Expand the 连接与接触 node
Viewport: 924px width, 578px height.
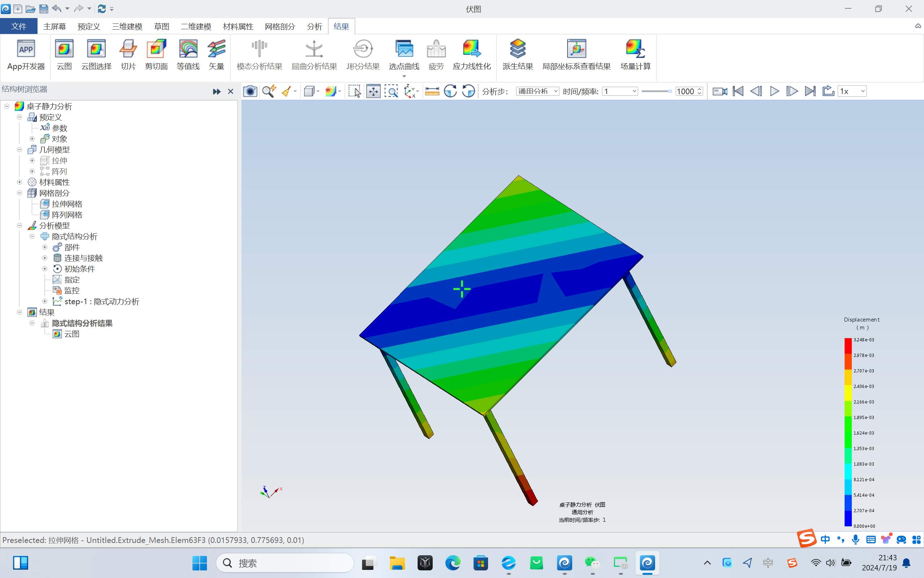tap(45, 258)
